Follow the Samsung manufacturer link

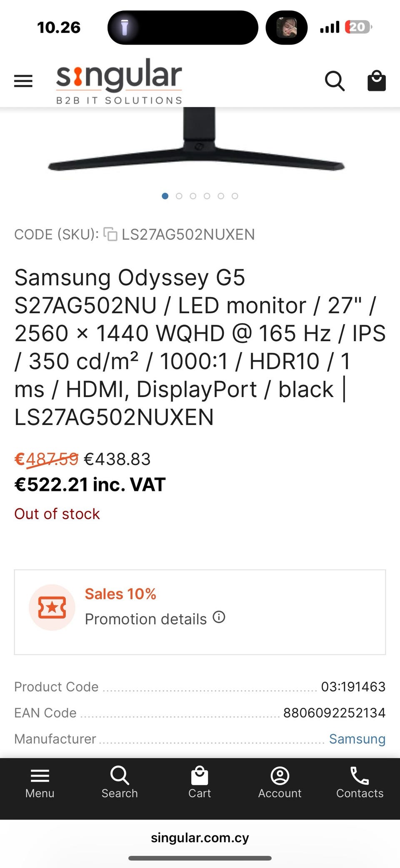pyautogui.click(x=357, y=739)
